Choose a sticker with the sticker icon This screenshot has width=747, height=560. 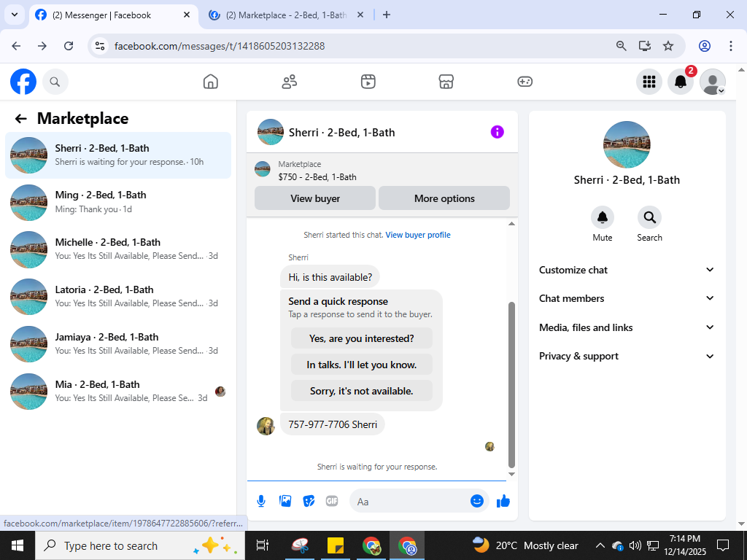click(309, 501)
